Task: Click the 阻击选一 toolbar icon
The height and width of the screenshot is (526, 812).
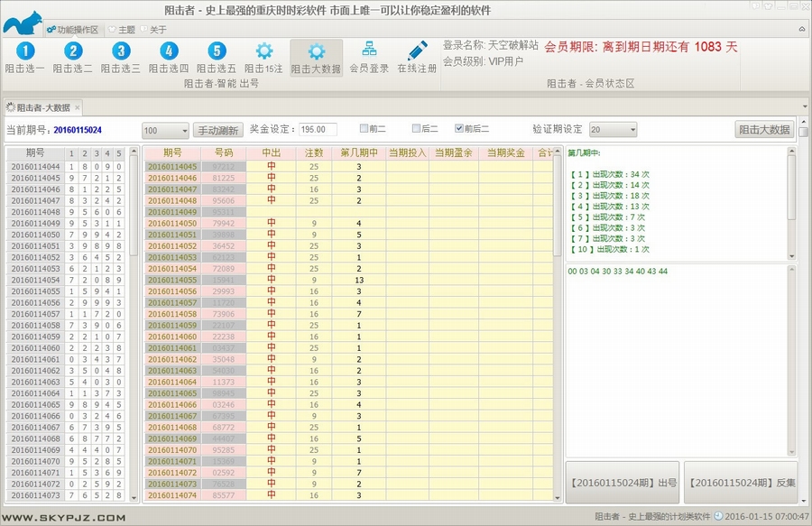Action: [x=26, y=52]
